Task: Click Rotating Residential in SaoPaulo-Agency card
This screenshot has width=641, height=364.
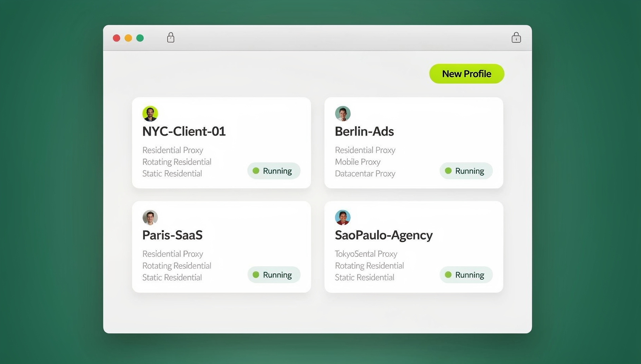Action: [x=369, y=266]
